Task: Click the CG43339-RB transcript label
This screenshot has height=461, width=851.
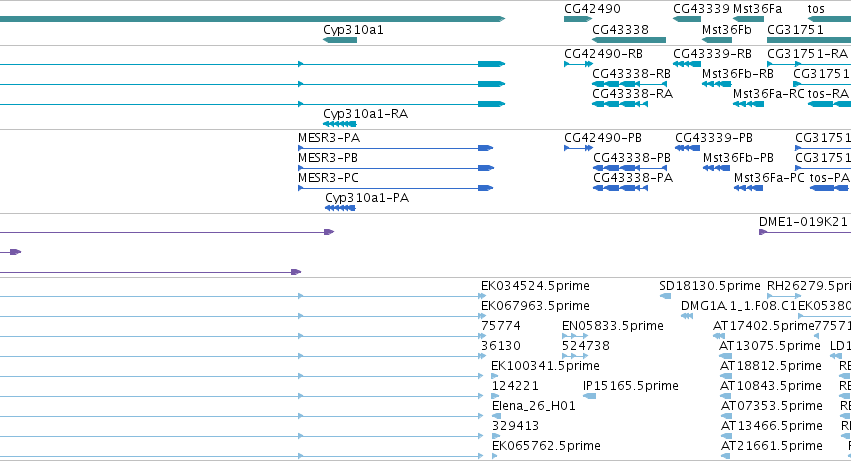Action: (x=712, y=54)
